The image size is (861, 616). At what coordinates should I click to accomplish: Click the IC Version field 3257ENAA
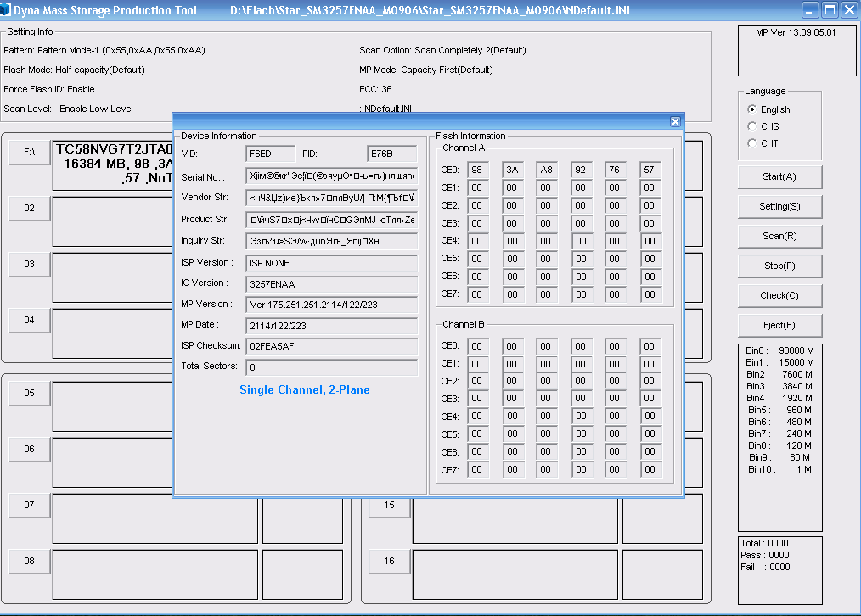point(331,283)
